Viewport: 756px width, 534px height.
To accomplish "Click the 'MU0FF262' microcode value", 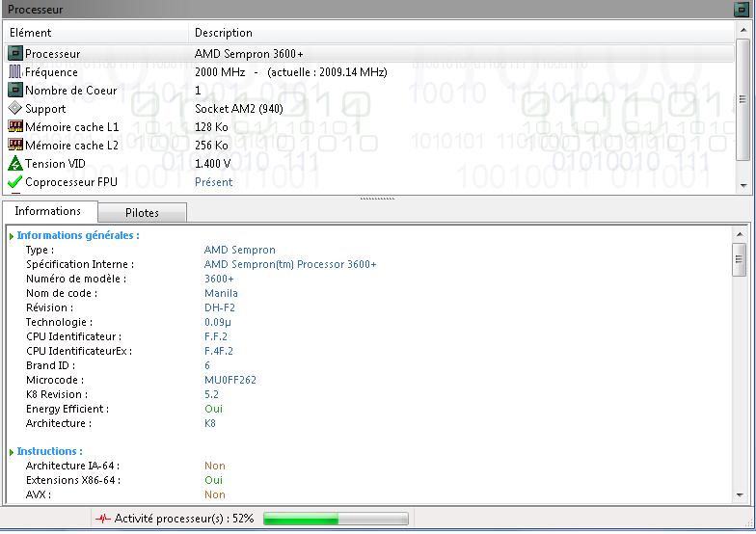I will pos(229,380).
